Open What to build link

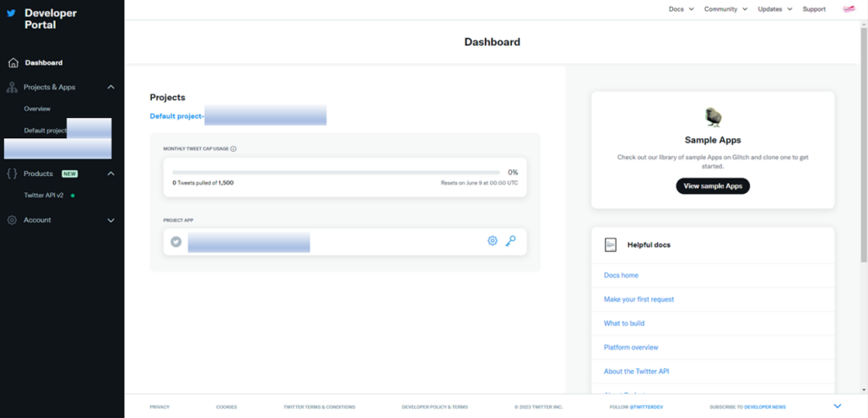624,324
